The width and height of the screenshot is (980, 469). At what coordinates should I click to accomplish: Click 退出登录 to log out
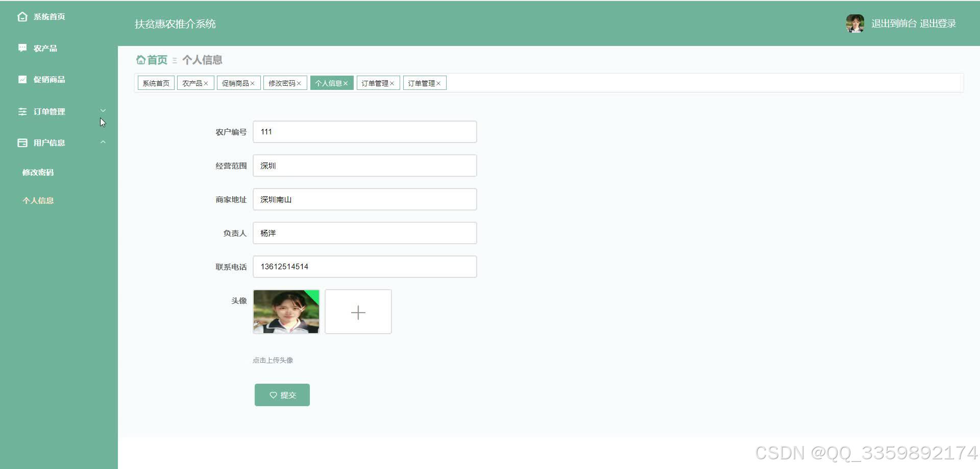938,24
